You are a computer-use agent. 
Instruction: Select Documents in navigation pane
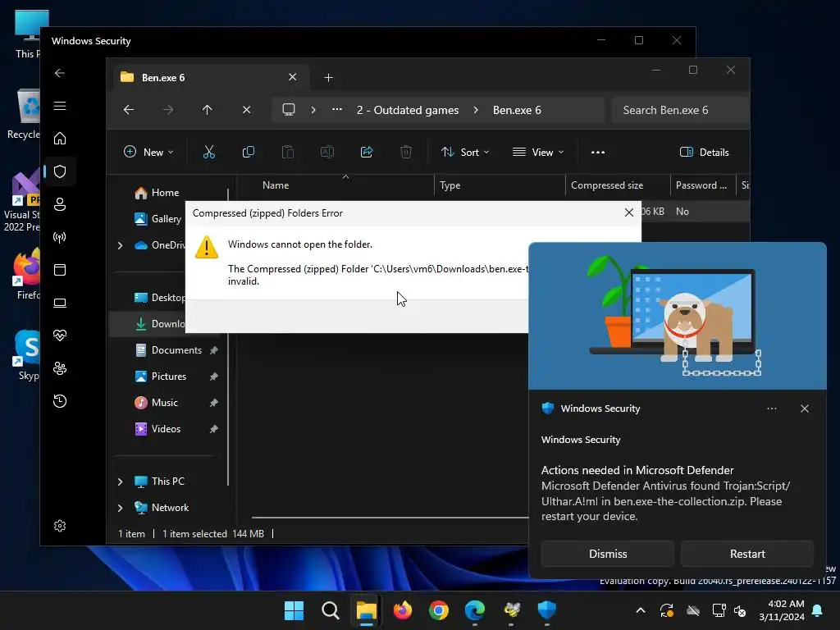(x=176, y=350)
